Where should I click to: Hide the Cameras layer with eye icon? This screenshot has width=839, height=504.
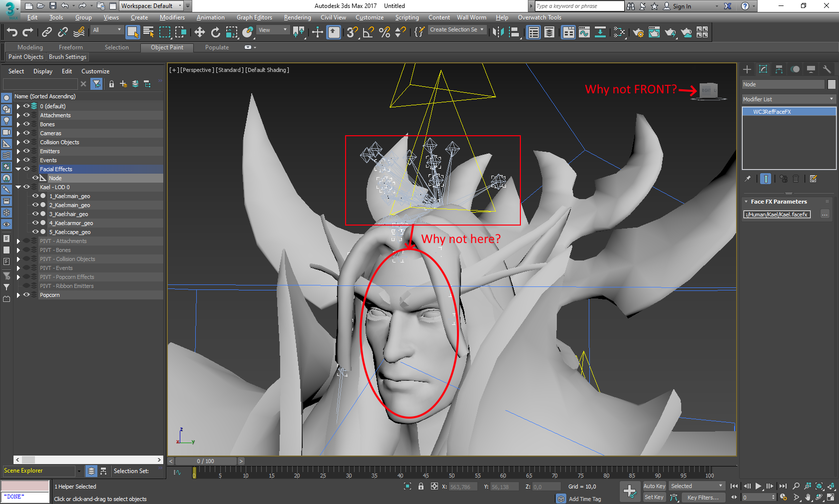pyautogui.click(x=26, y=133)
